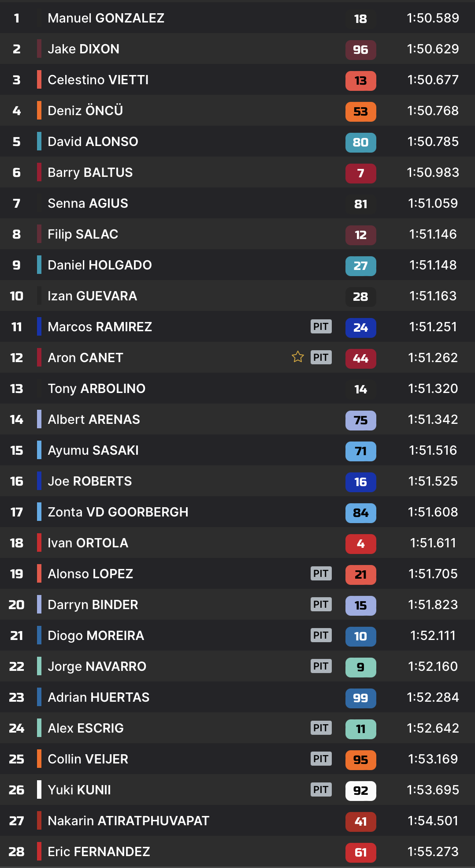The height and width of the screenshot is (868, 475).
Task: Click the favorite star beside Aron CANET
Action: pos(298,357)
